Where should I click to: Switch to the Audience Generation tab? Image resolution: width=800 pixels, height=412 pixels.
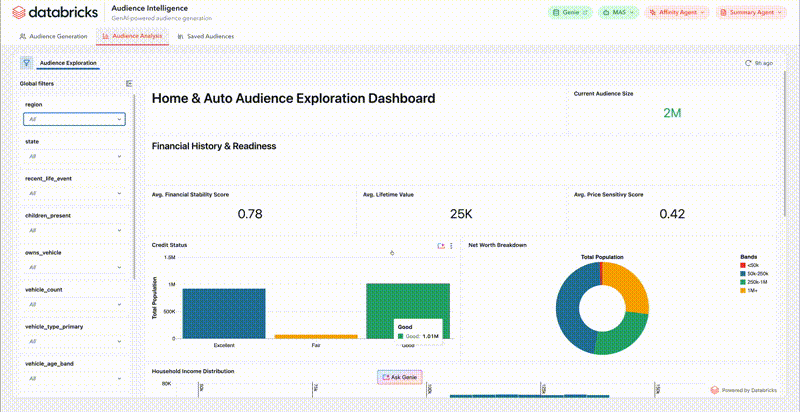point(53,36)
